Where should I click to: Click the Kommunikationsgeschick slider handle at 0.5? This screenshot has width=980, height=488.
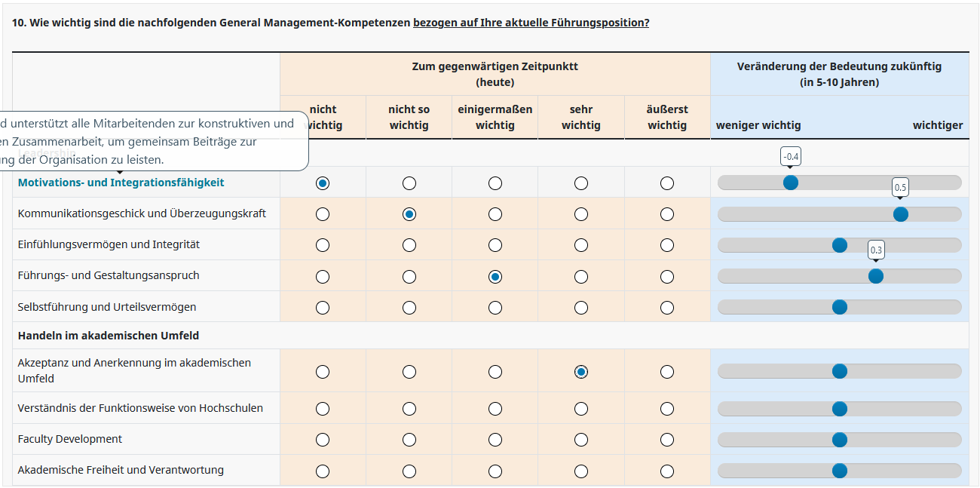[900, 214]
